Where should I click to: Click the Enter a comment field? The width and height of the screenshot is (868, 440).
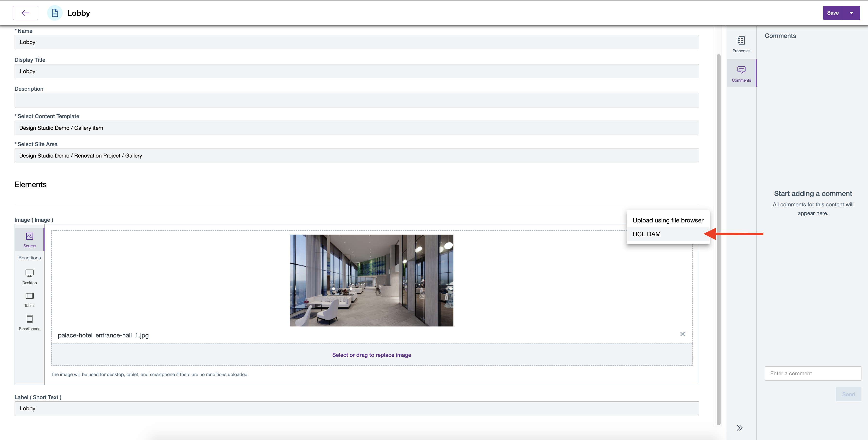click(x=812, y=373)
